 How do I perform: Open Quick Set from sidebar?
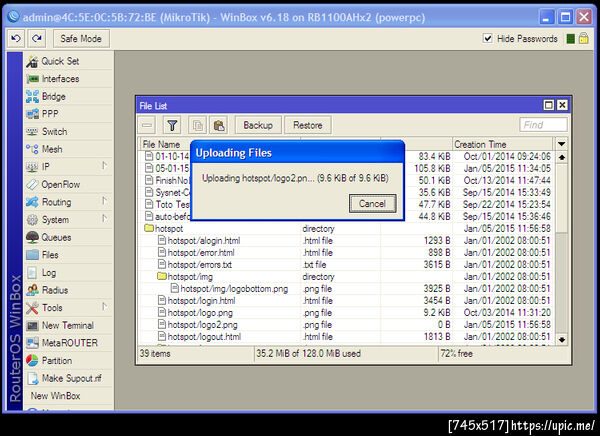point(69,61)
